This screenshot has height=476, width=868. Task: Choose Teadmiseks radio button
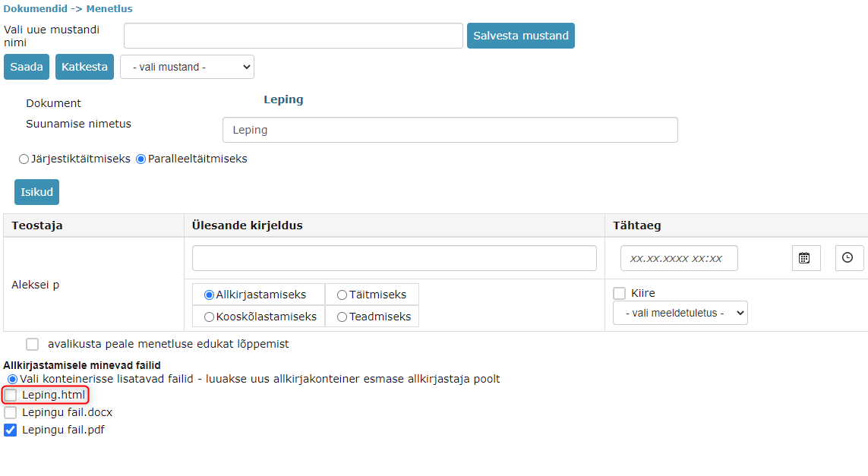point(342,317)
